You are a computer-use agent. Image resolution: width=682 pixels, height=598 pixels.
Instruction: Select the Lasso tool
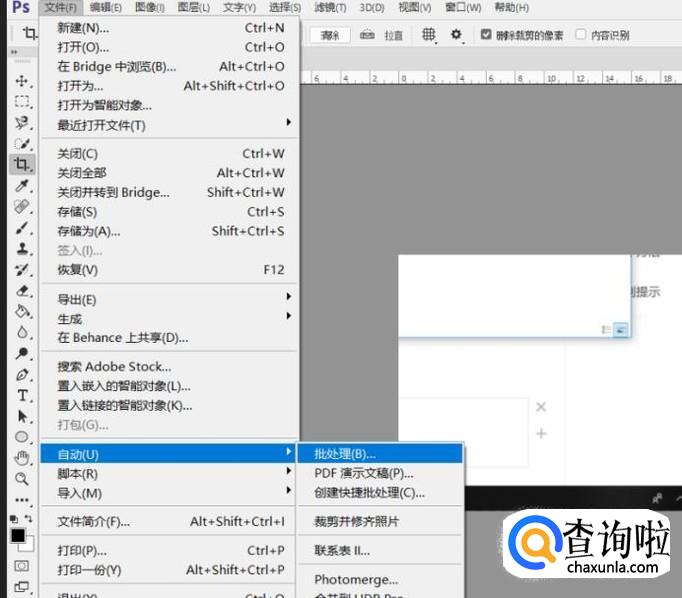(x=22, y=123)
